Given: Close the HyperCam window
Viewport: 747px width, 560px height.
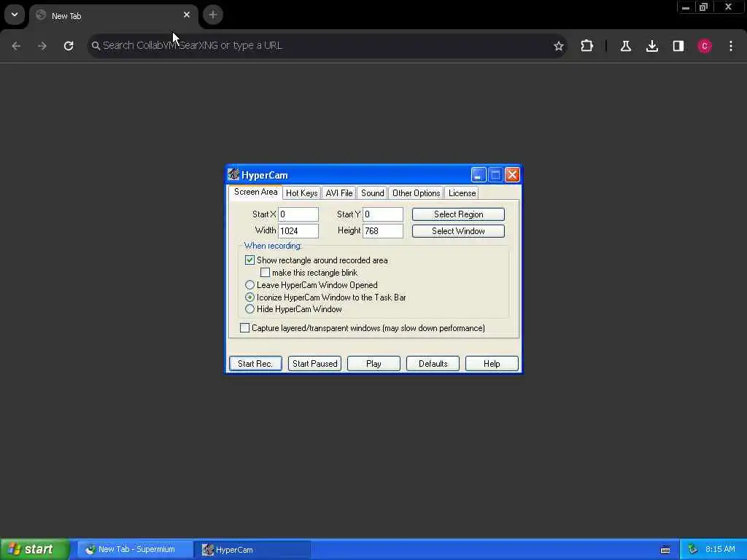Looking at the screenshot, I should coord(512,175).
